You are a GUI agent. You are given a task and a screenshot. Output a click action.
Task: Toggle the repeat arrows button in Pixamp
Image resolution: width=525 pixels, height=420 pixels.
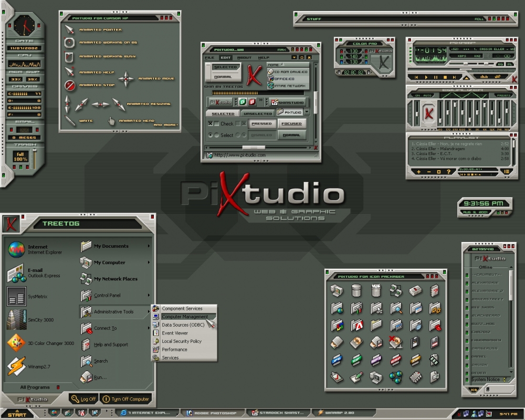[x=498, y=77]
